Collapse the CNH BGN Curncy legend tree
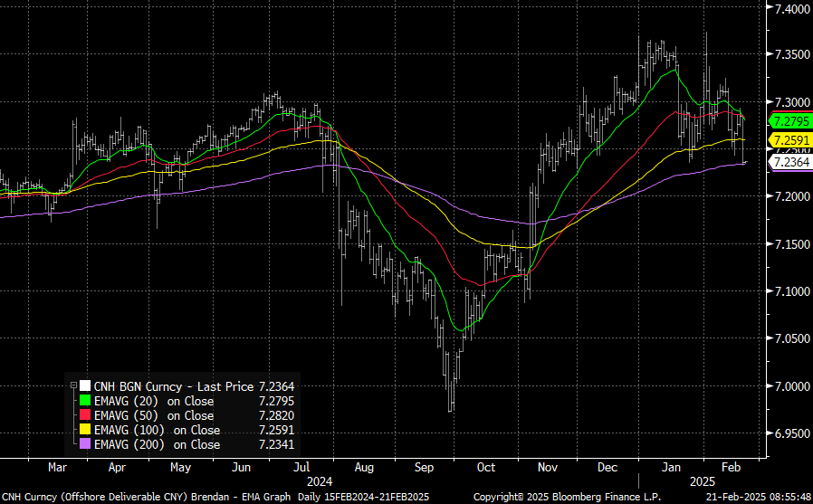The image size is (813, 504). tap(73, 387)
